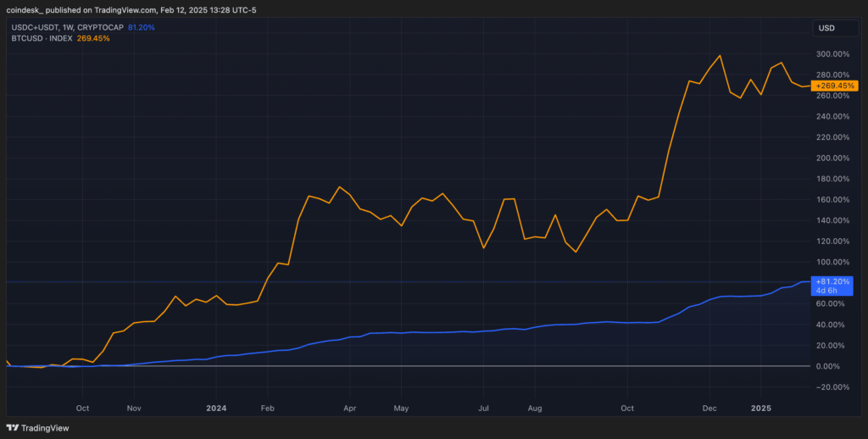Screen dimensions: 868x439
Task: Click the Dec label on time axis
Action: (x=708, y=408)
